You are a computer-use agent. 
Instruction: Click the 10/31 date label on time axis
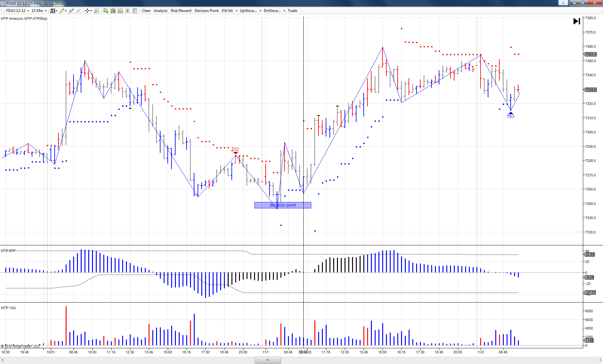51,352
